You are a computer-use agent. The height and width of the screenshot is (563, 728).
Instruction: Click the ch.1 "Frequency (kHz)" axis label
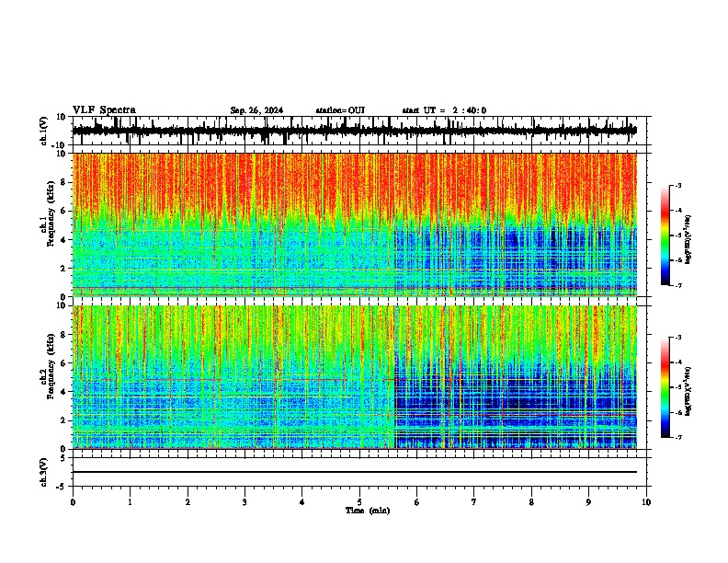coord(51,214)
